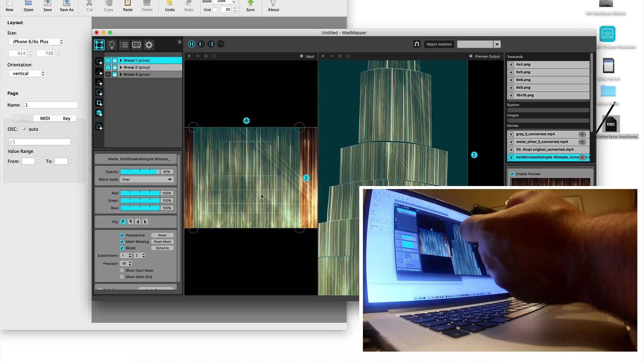Open the iPhone 6/6s Plus size dropdown
The width and height of the screenshot is (644, 362).
(x=37, y=42)
